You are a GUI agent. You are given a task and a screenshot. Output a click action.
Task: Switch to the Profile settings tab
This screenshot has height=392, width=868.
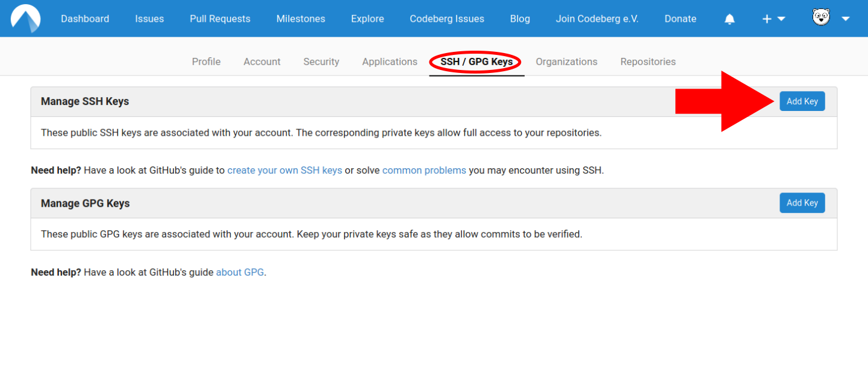tap(206, 62)
